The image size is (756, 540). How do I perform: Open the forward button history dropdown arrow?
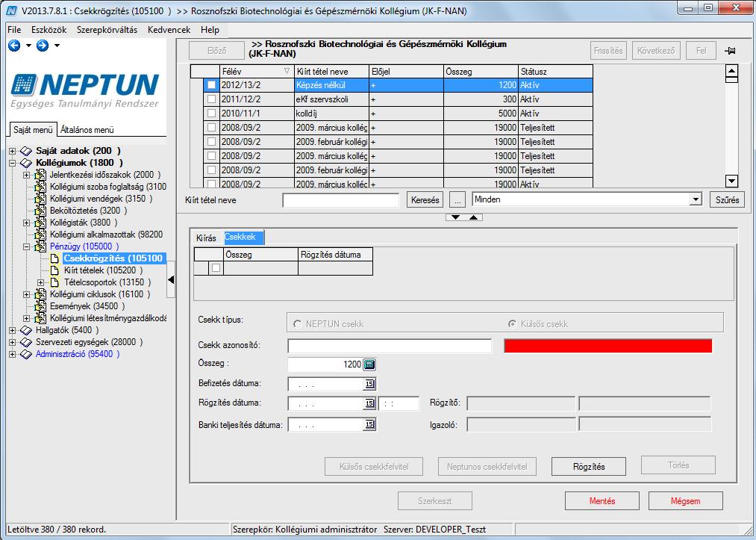coord(57,46)
